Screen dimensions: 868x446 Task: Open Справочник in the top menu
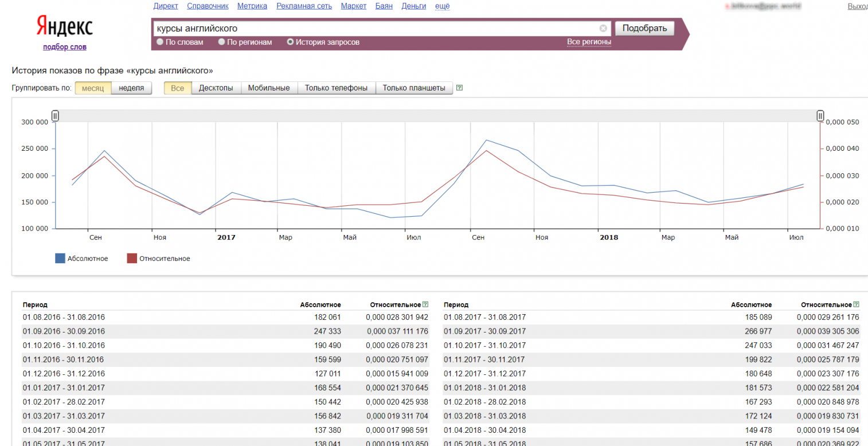click(208, 6)
